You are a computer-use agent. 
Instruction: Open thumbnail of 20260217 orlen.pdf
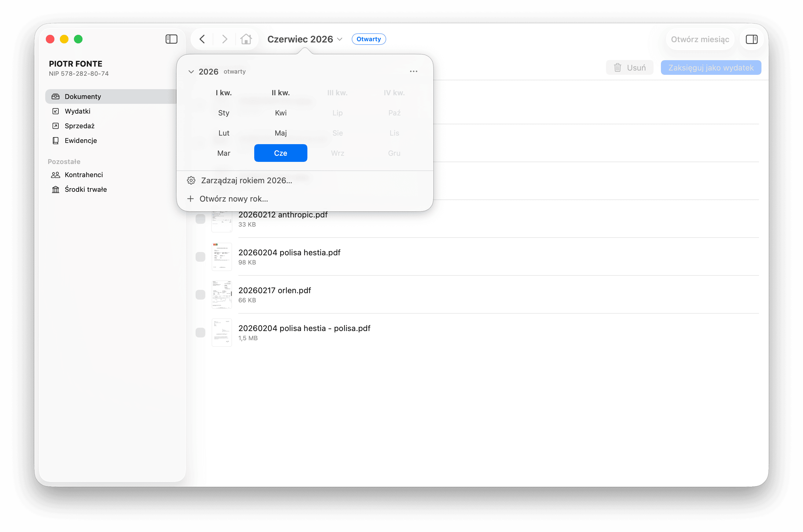222,294
